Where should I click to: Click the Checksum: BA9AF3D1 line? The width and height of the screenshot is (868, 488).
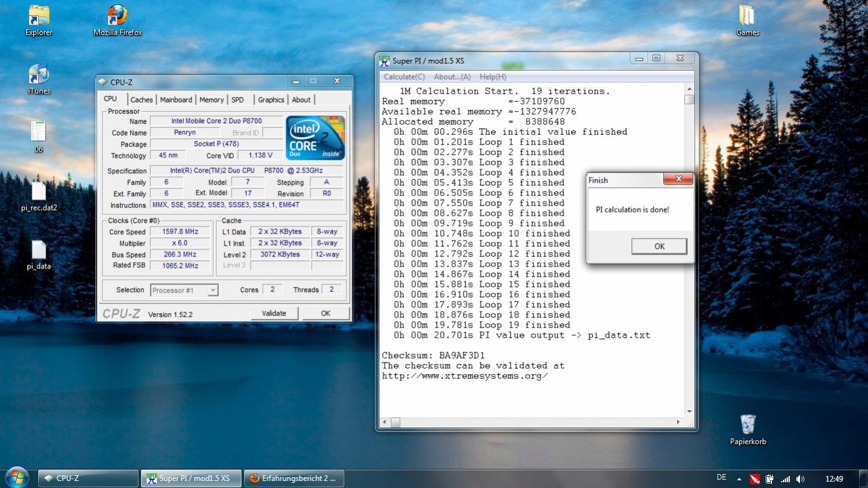coord(433,356)
